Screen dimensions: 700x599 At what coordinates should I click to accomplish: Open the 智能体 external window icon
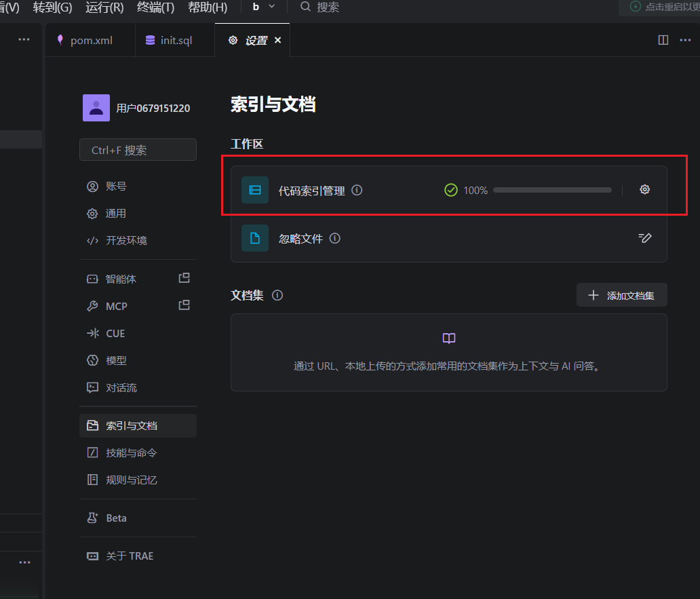click(x=184, y=278)
